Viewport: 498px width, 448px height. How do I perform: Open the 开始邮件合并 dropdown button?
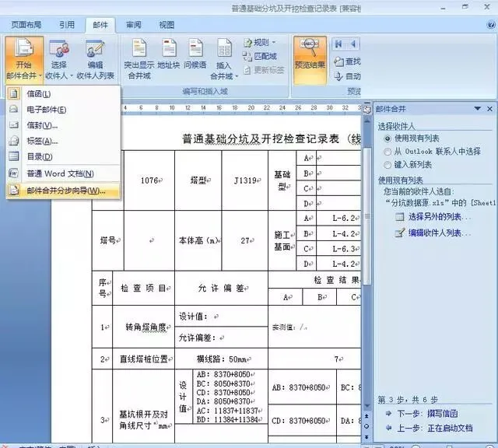(24, 59)
